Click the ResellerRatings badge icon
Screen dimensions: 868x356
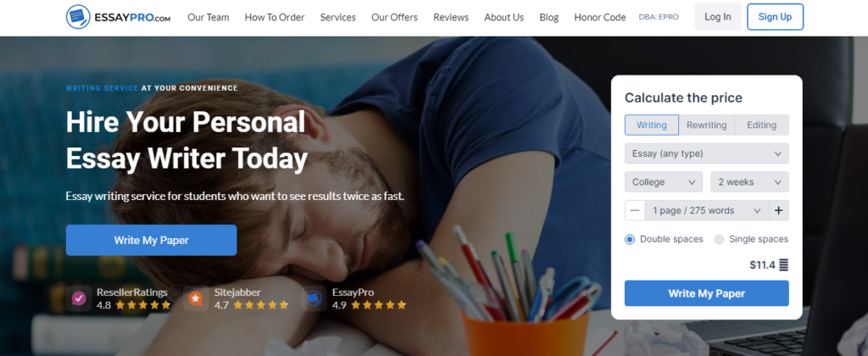[x=79, y=298]
